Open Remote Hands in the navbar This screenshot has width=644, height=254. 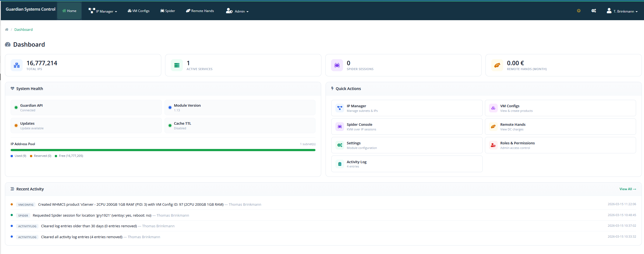200,11
